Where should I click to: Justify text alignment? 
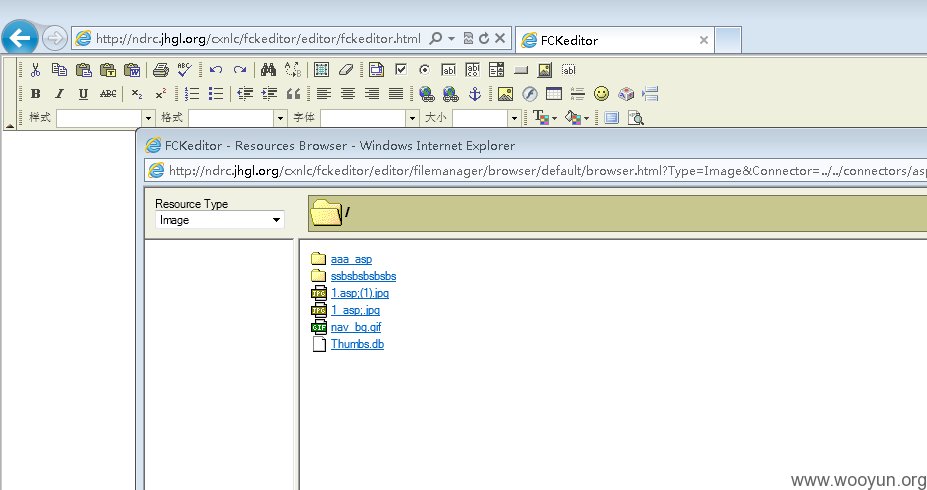click(396, 93)
